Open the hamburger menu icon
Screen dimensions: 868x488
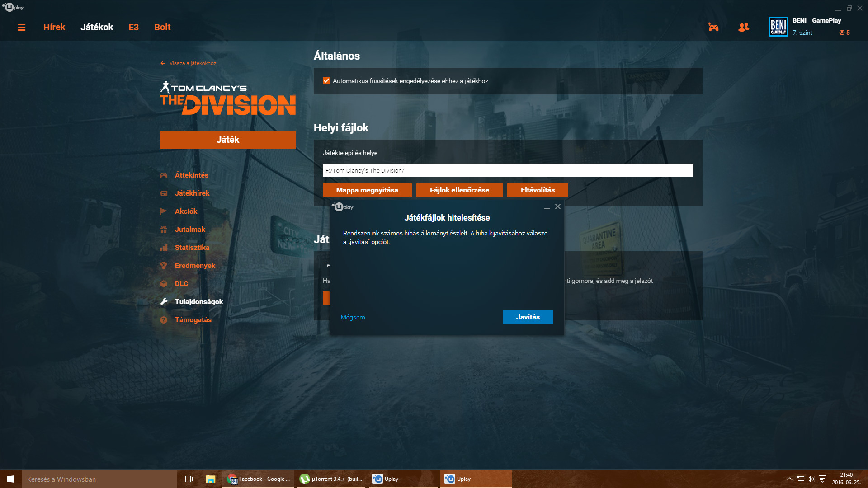pos(21,28)
